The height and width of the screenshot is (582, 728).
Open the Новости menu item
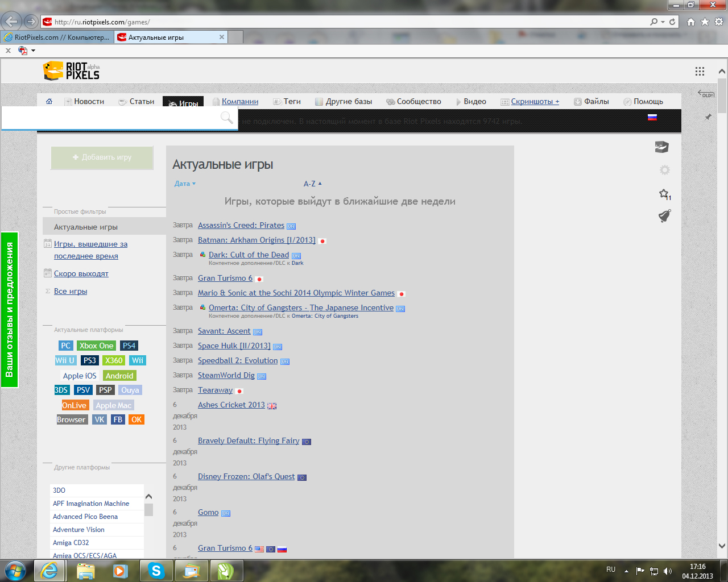click(84, 101)
